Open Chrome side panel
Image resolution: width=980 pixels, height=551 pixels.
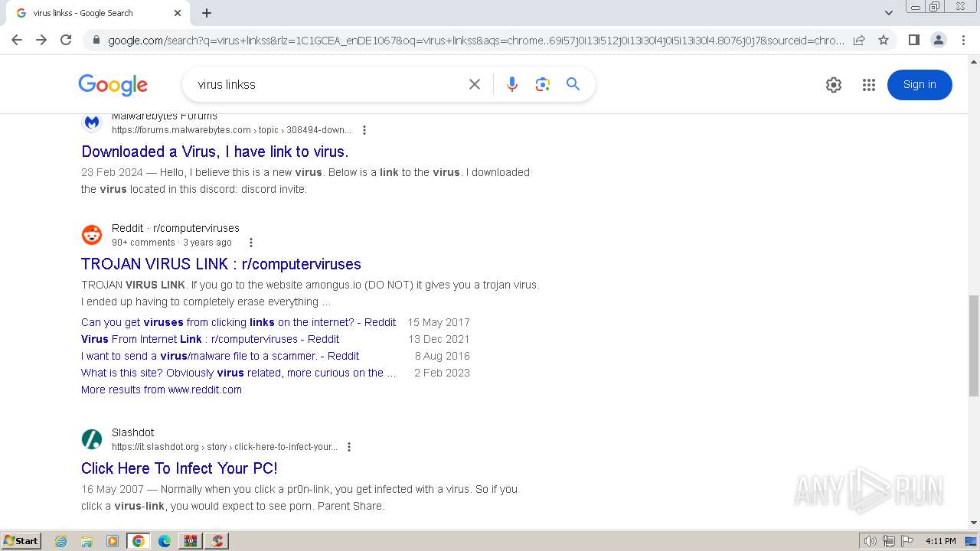pos(913,40)
